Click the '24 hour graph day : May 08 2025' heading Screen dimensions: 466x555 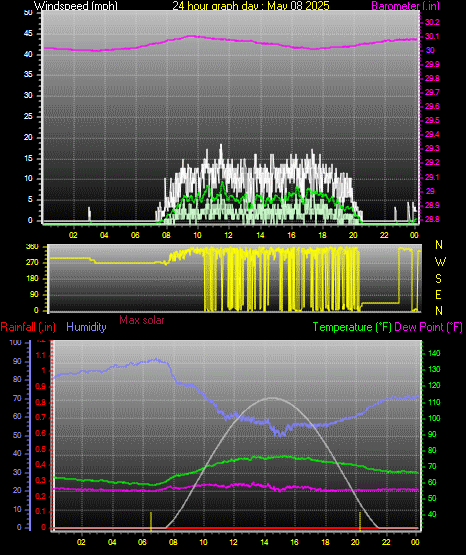[x=251, y=6]
